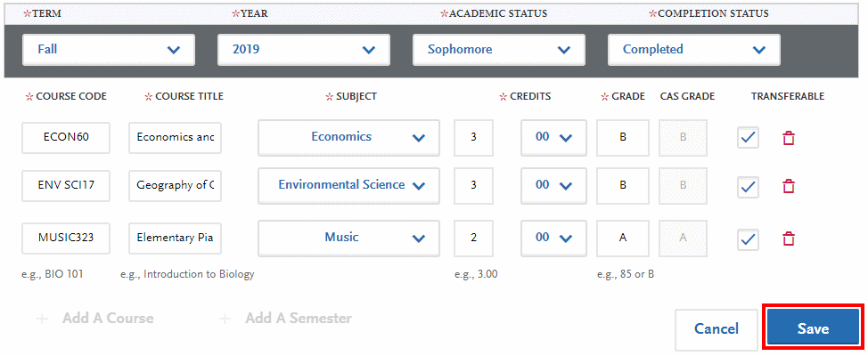This screenshot has height=356, width=868.
Task: Expand the Year dropdown showing 2019
Action: 304,50
